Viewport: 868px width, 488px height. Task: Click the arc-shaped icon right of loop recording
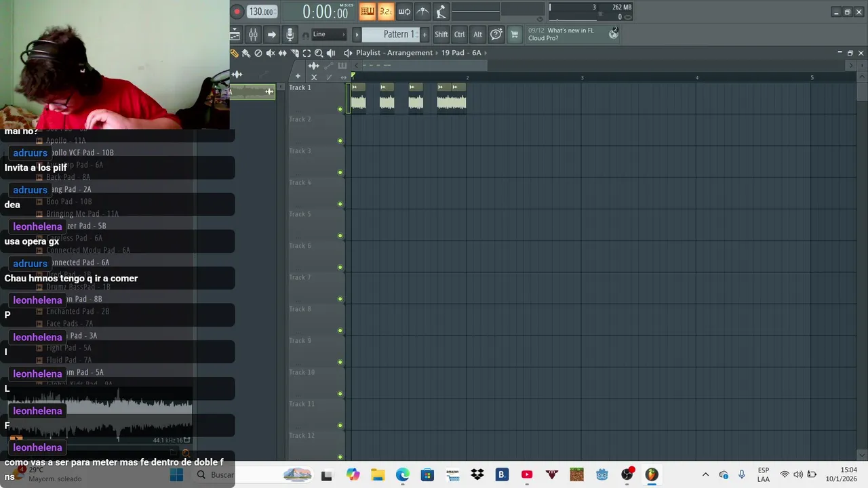tap(422, 12)
